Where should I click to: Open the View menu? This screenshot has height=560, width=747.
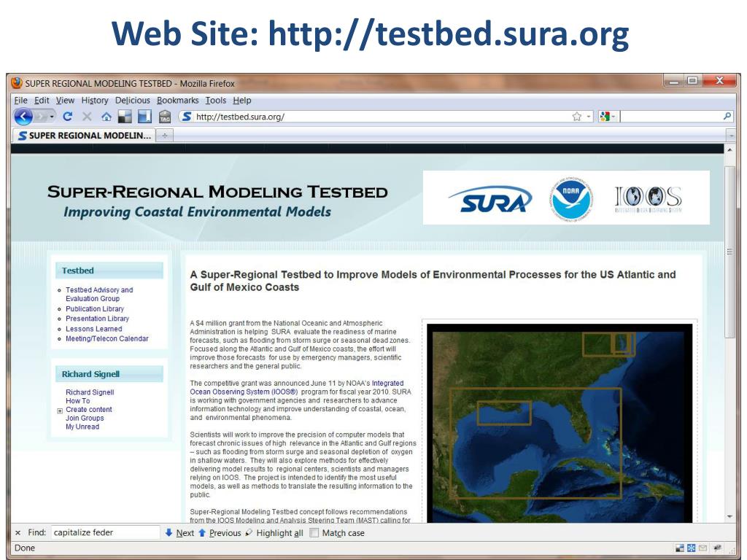click(65, 101)
